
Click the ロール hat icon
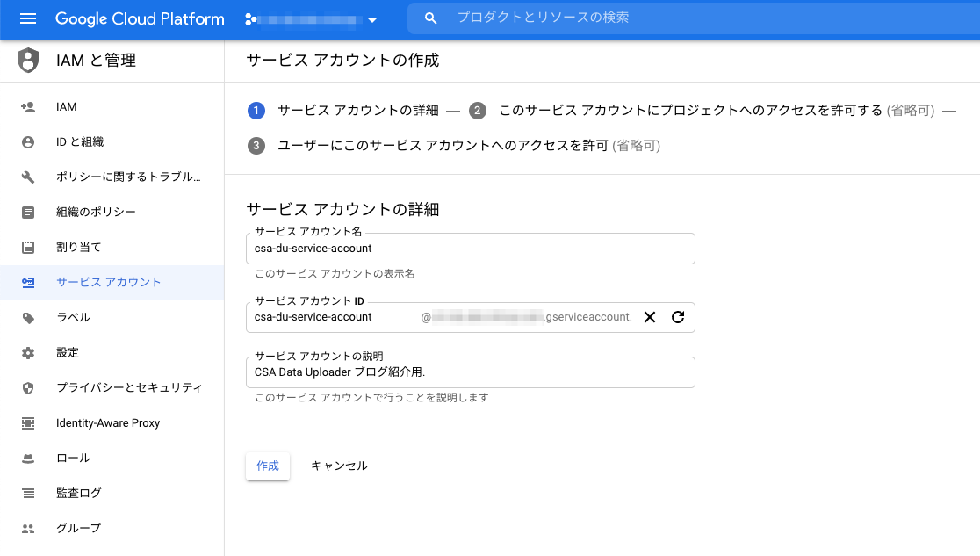(28, 459)
